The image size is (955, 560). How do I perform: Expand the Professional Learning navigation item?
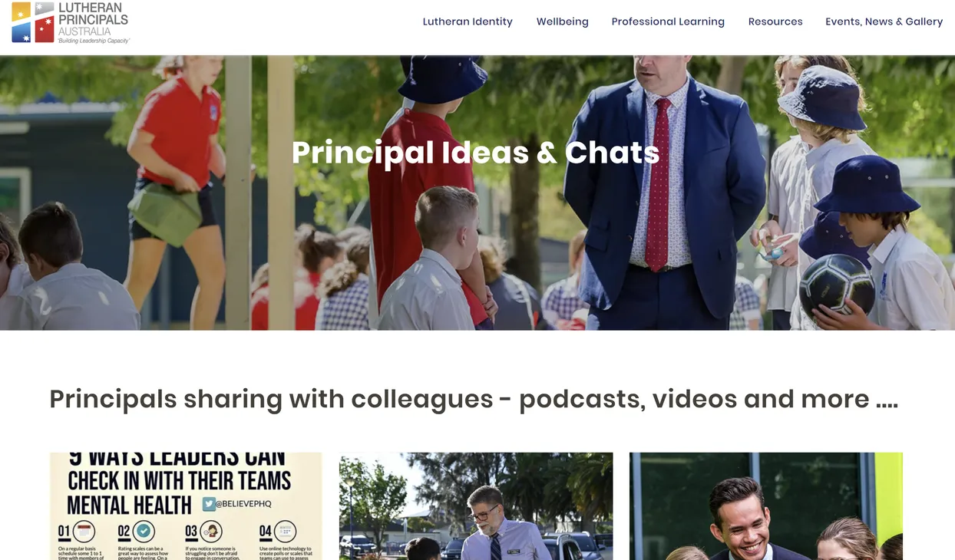click(x=668, y=21)
